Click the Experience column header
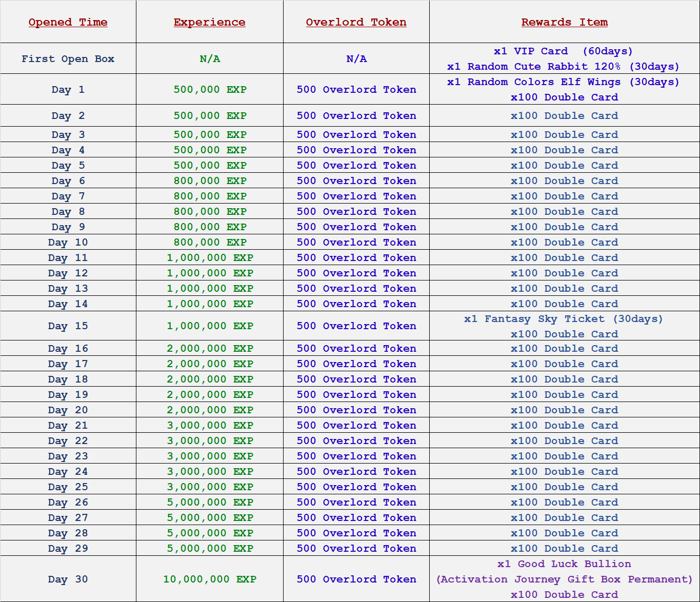The width and height of the screenshot is (700, 602). point(209,22)
